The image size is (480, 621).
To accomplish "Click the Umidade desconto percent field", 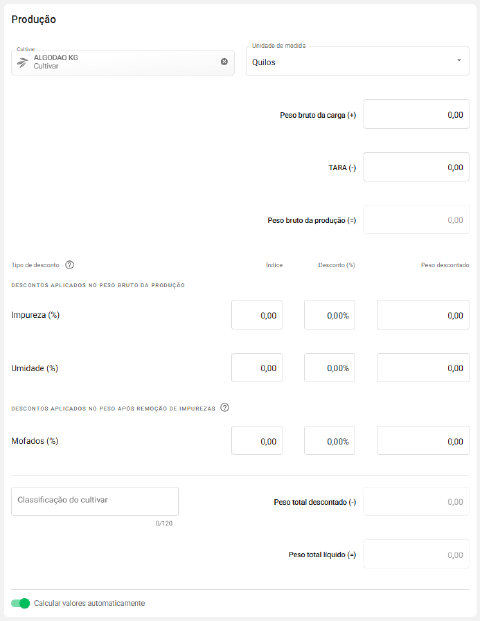I will coord(330,368).
